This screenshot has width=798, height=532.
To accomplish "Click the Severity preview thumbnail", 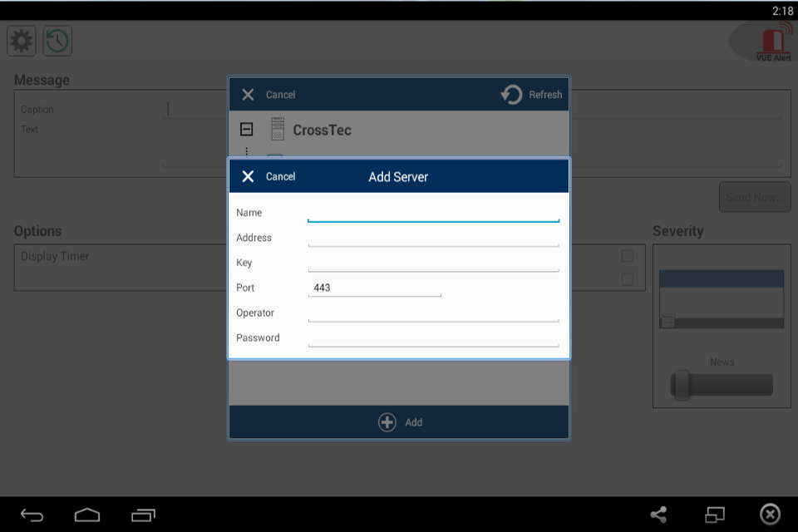I will (x=722, y=299).
